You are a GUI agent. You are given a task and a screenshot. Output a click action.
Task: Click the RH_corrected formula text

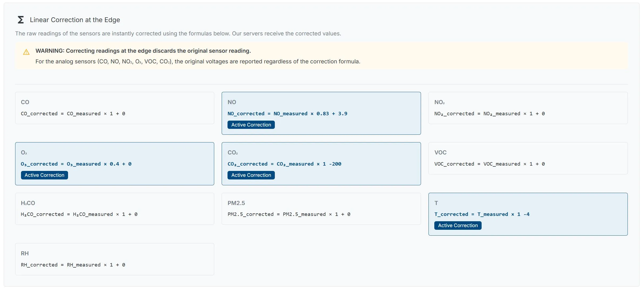point(73,265)
